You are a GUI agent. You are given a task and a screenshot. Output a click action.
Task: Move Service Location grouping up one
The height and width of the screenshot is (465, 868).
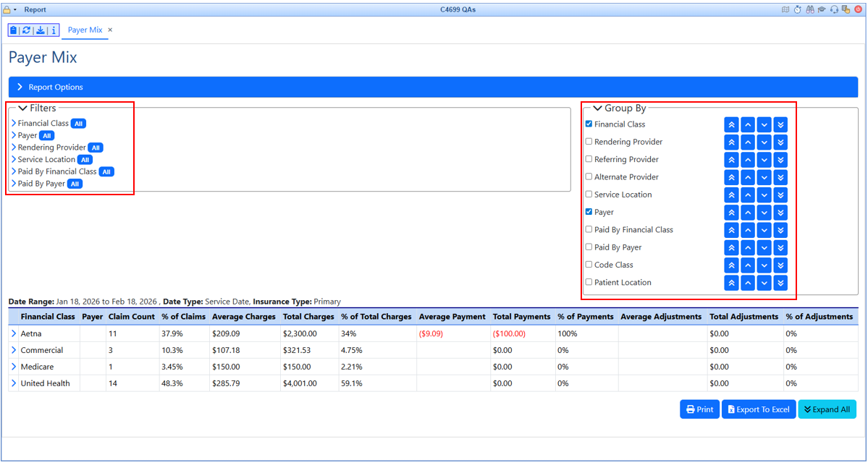coord(748,195)
